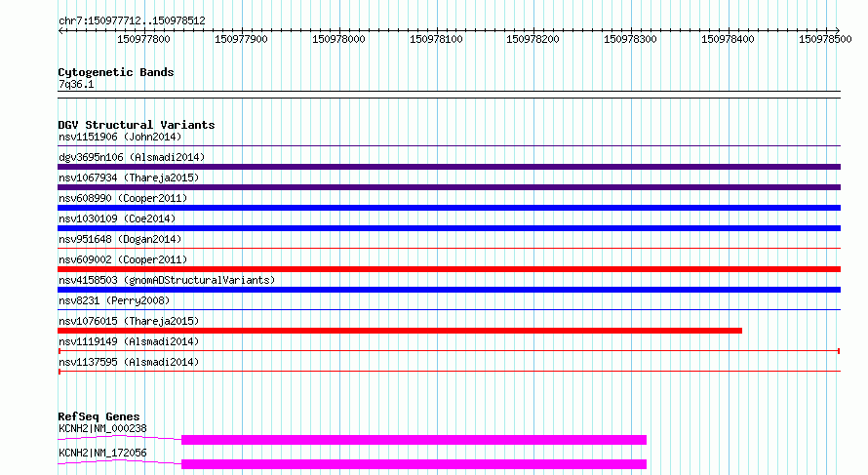This screenshot has height=475, width=868.
Task: Open variant nsv8231 (Perry2008) label
Action: pos(114,300)
